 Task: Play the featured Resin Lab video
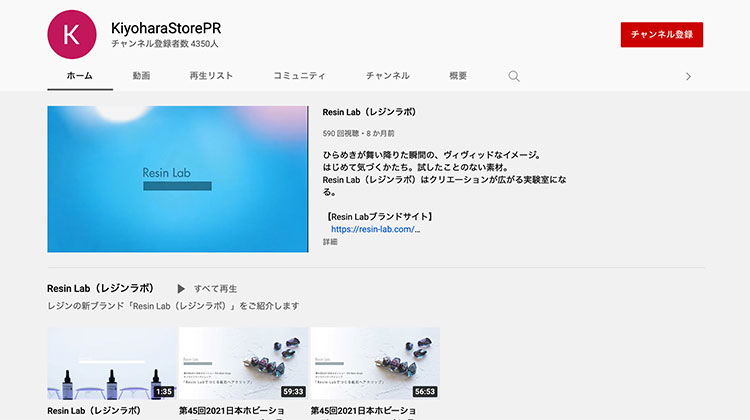pyautogui.click(x=177, y=179)
